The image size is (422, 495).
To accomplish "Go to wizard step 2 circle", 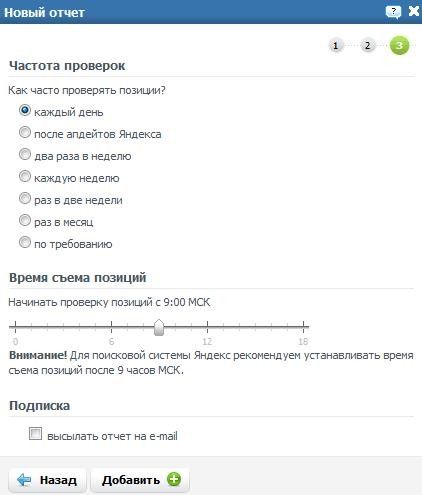I will [367, 45].
